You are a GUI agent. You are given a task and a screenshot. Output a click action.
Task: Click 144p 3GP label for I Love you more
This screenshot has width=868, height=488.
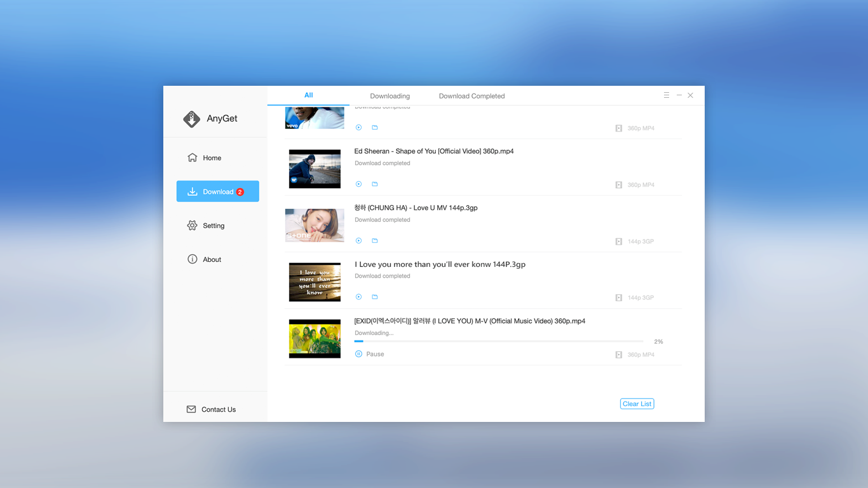click(x=641, y=297)
